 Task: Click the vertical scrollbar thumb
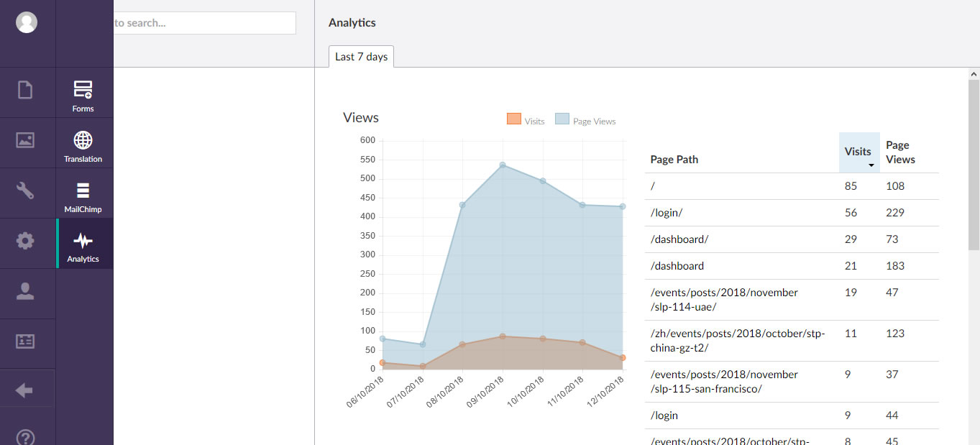[x=974, y=165]
